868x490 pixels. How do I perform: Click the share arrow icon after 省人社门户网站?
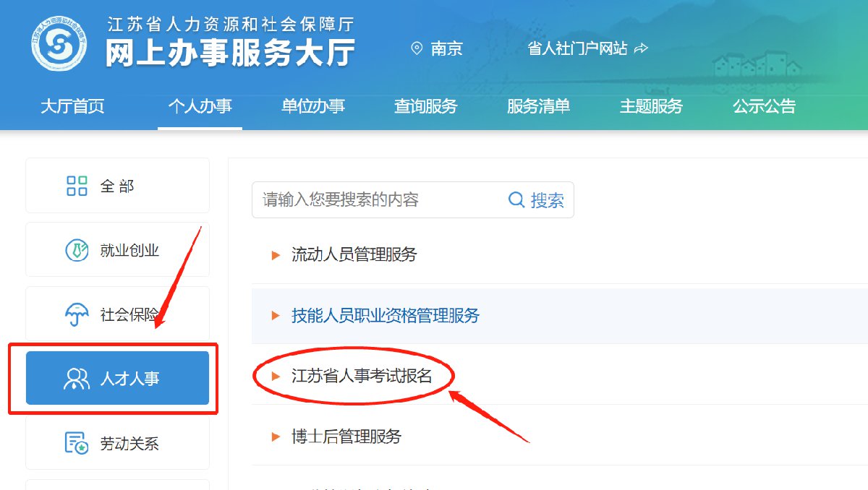point(641,49)
